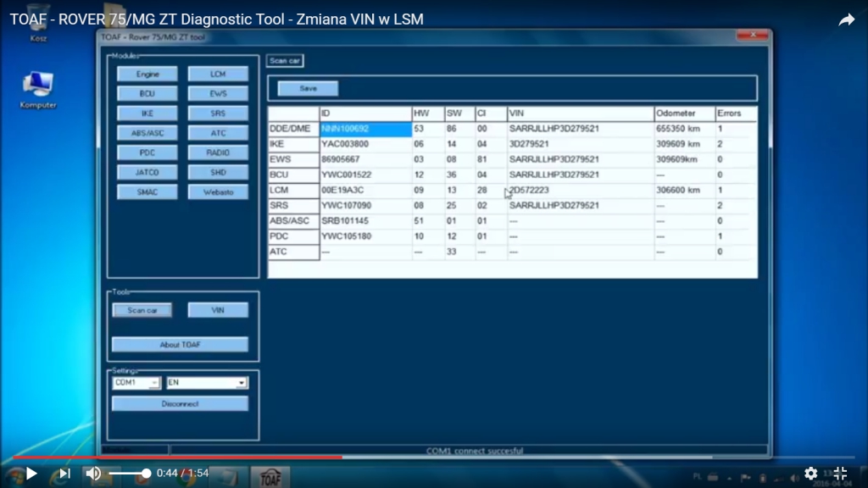This screenshot has height=488, width=868.
Task: Click the TOAF taskbar icon
Action: pyautogui.click(x=270, y=477)
